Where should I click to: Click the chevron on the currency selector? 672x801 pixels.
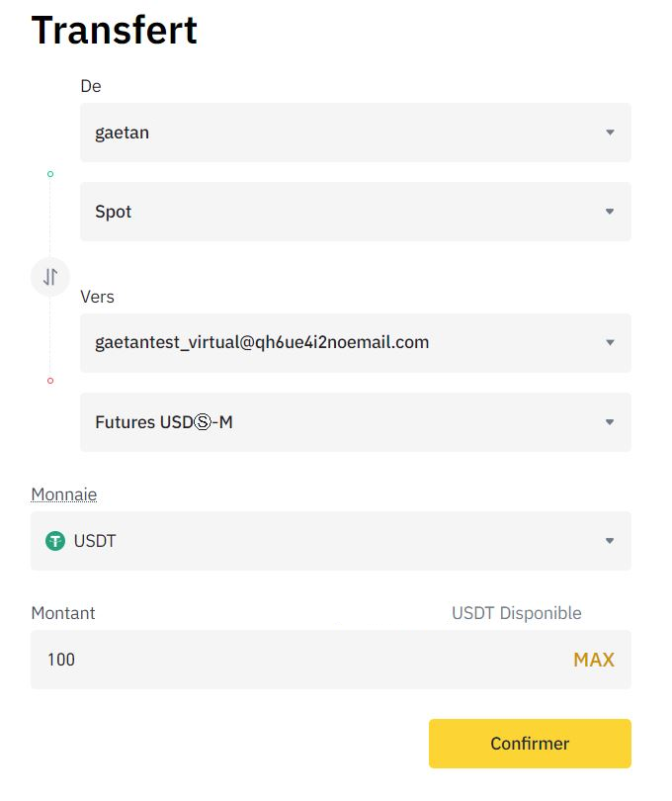(610, 541)
